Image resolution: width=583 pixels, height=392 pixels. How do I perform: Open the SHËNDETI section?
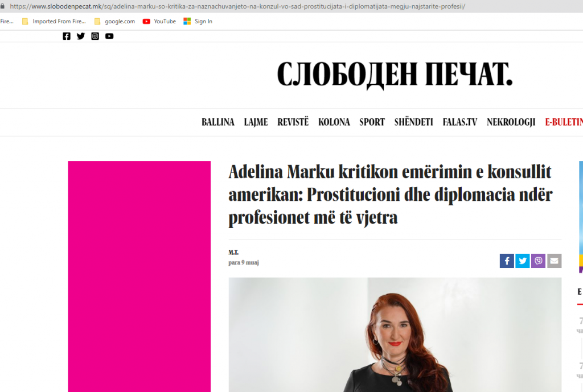(414, 122)
